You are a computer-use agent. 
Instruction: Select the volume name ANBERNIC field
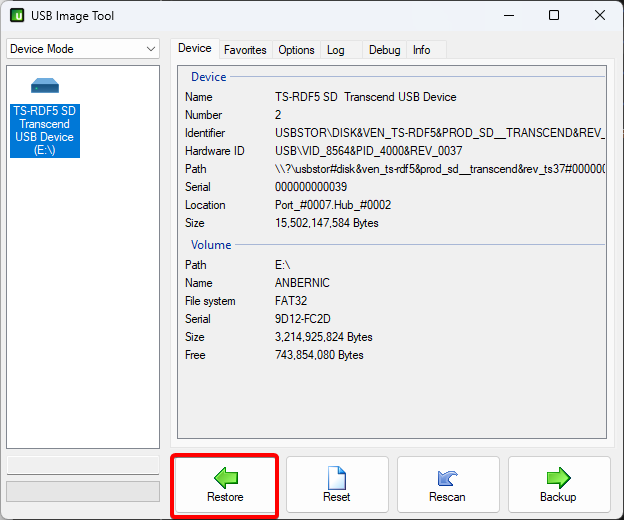(302, 283)
